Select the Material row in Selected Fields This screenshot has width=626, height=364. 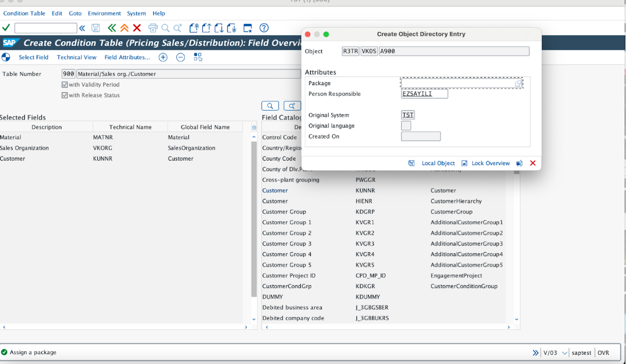tap(121, 137)
